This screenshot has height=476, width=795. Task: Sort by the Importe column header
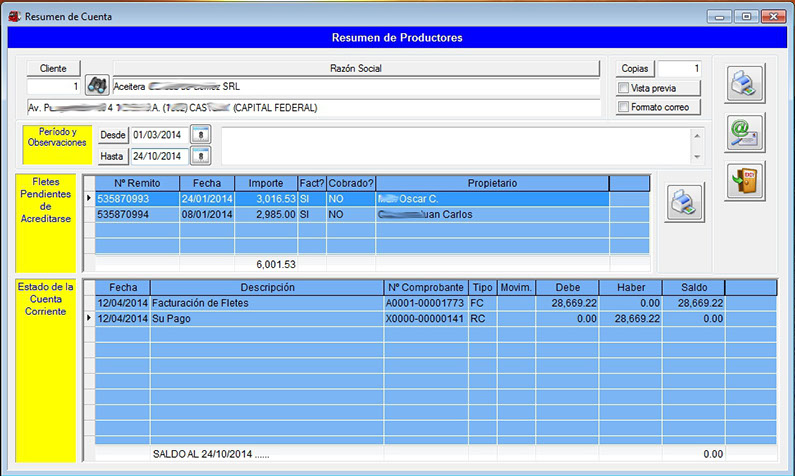[265, 183]
